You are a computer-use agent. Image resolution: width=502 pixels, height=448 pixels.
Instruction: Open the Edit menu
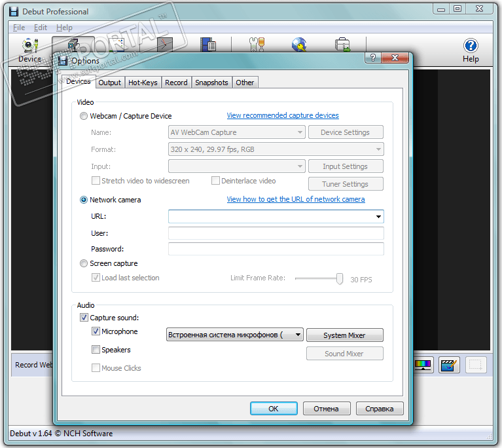pyautogui.click(x=41, y=28)
